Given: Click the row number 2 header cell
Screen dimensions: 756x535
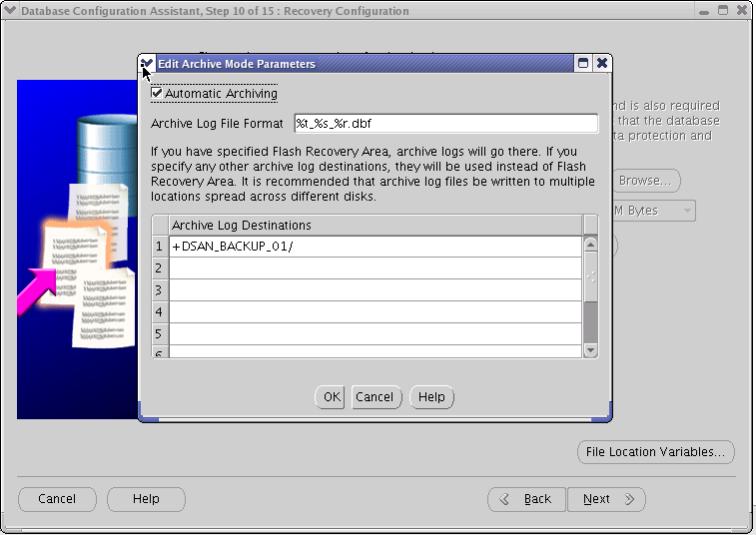Looking at the screenshot, I should [x=160, y=267].
